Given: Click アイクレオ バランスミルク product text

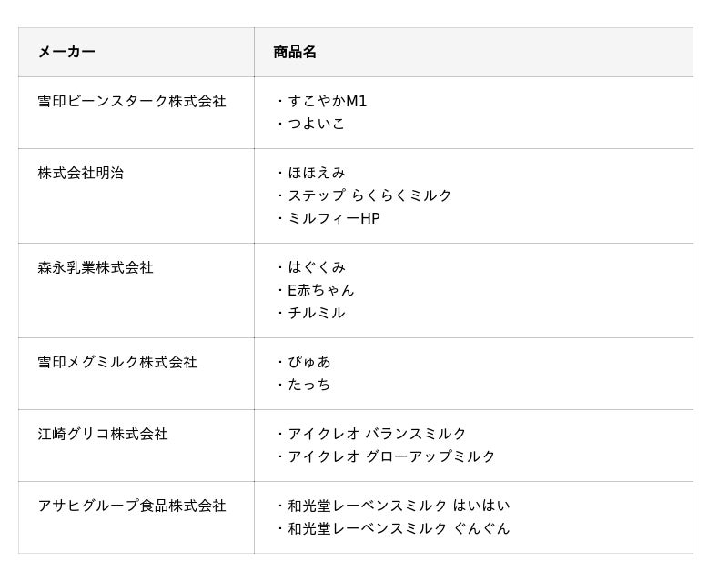Looking at the screenshot, I should [x=377, y=434].
